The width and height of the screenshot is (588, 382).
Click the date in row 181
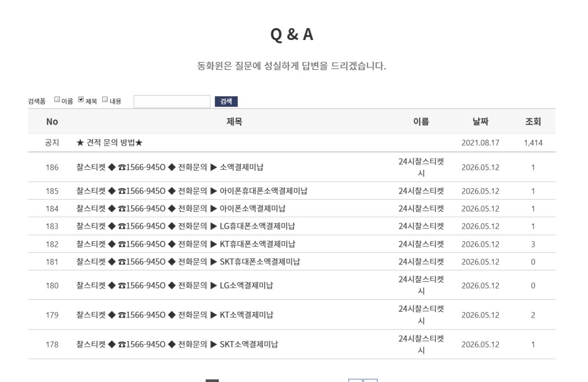point(481,262)
